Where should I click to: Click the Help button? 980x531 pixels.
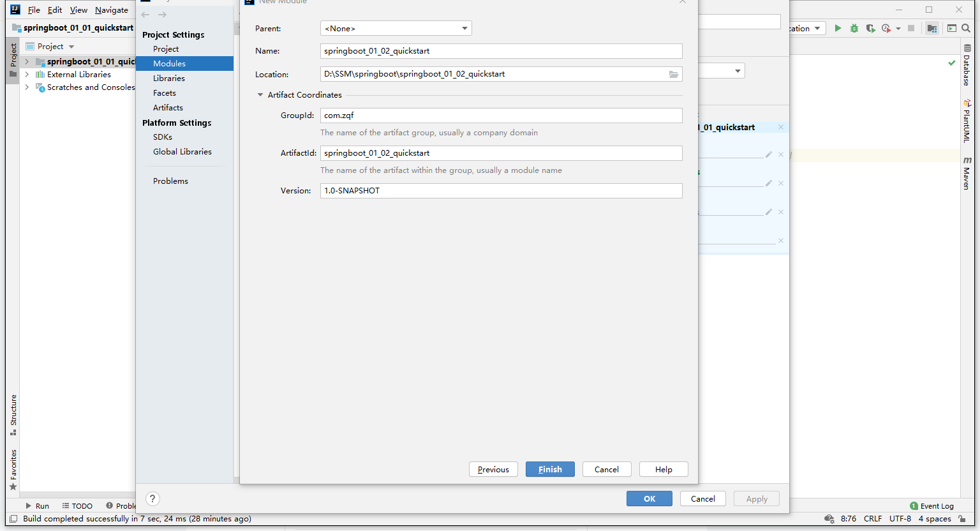tap(664, 469)
